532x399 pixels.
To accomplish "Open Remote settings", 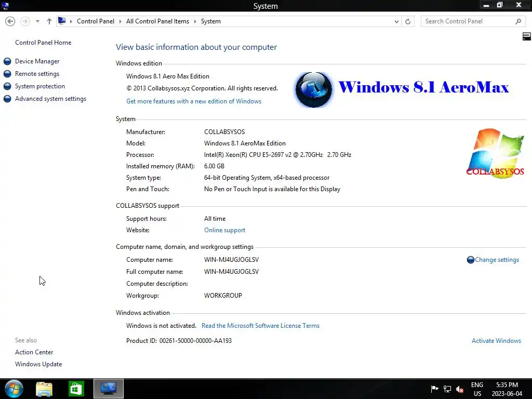I will click(37, 74).
